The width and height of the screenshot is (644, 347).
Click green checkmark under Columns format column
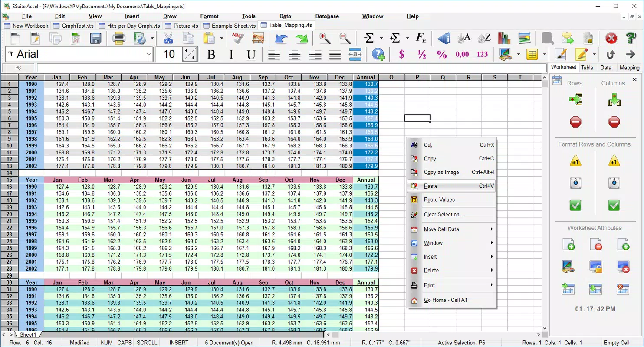tap(614, 205)
